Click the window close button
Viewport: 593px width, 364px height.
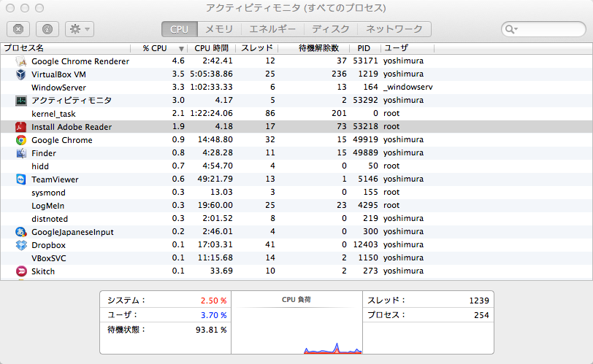pos(10,8)
